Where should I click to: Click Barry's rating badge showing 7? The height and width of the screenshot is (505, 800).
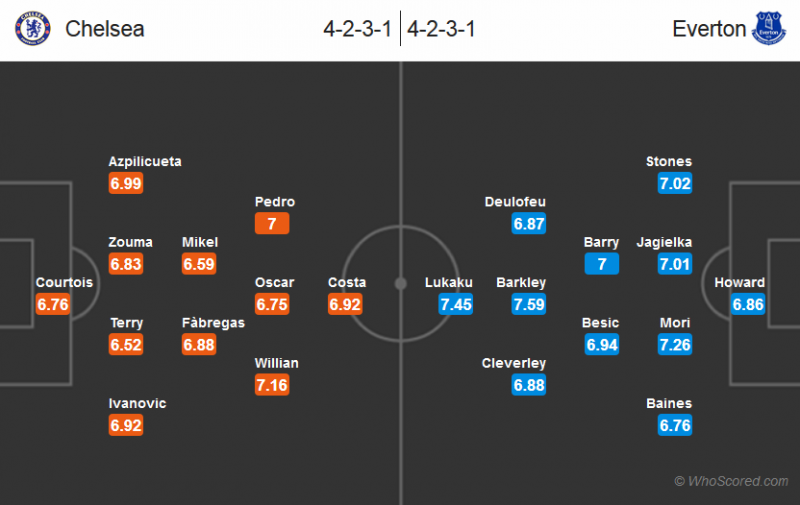pos(602,264)
